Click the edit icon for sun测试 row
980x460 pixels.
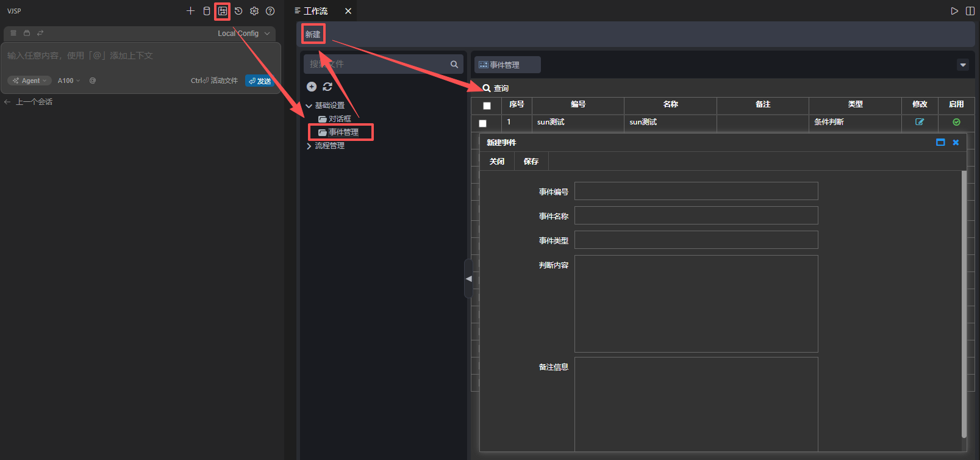pyautogui.click(x=920, y=122)
